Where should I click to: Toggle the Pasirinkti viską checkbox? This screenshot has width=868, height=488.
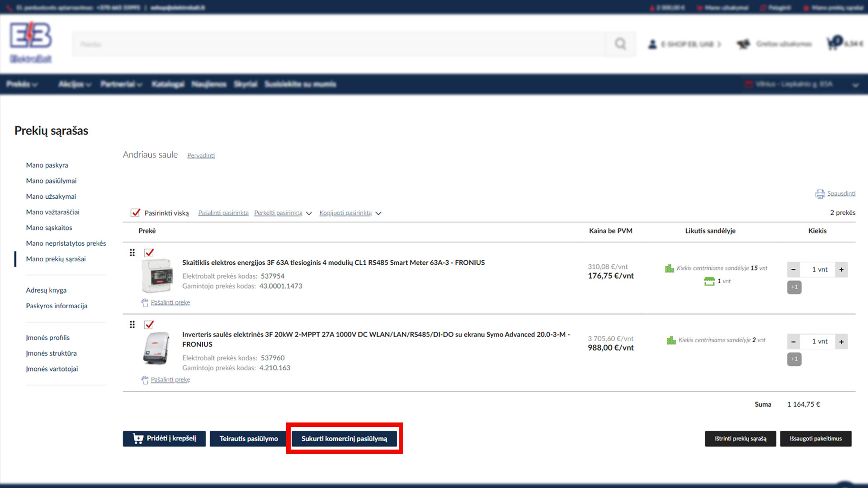tap(135, 213)
